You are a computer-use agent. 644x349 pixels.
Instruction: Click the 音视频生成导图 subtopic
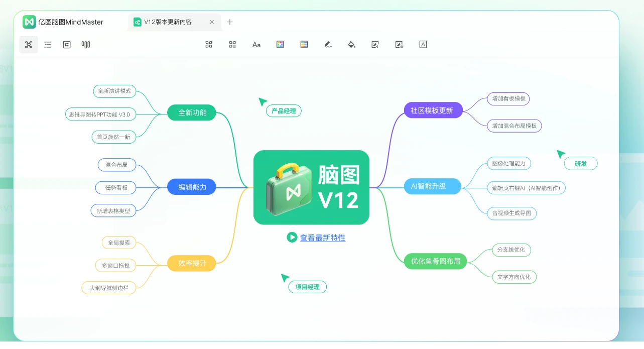512,213
